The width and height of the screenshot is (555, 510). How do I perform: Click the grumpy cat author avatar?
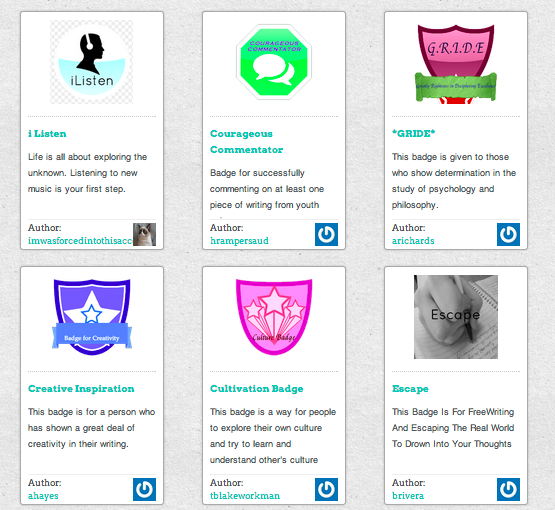coord(144,234)
